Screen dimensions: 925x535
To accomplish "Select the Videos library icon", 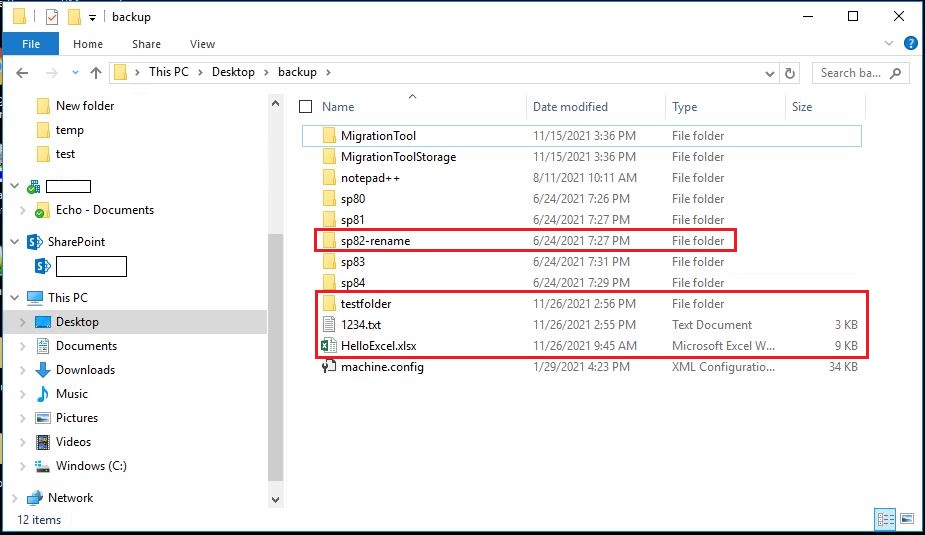I will pos(42,442).
